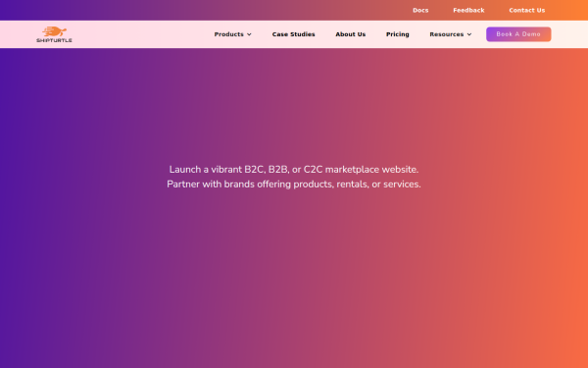Open the About Us page

click(350, 34)
